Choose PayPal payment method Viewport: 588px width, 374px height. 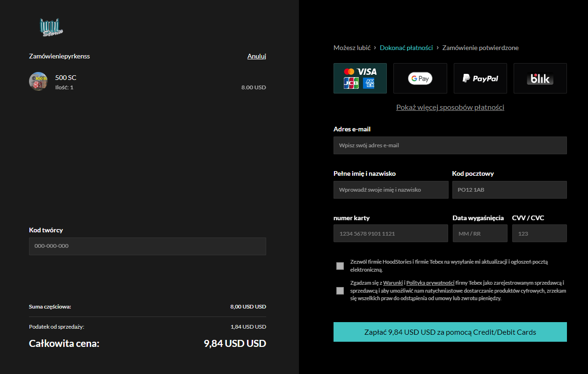click(x=480, y=78)
